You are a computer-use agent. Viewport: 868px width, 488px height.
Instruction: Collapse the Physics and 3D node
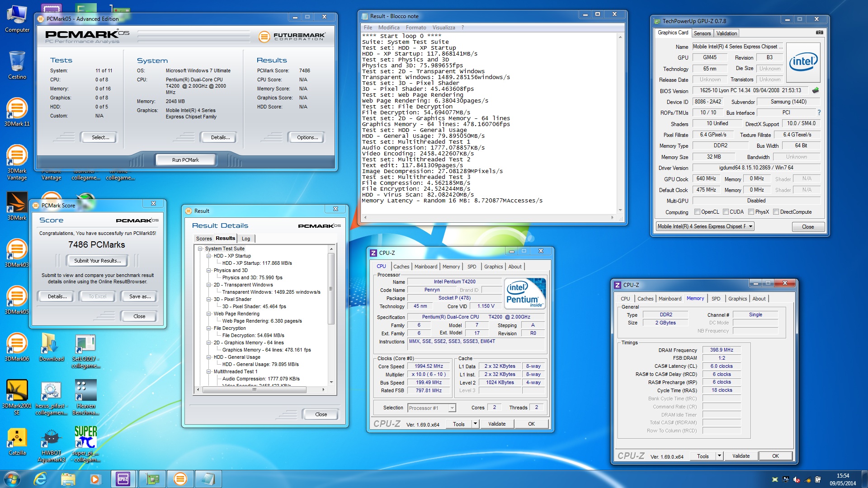[209, 270]
